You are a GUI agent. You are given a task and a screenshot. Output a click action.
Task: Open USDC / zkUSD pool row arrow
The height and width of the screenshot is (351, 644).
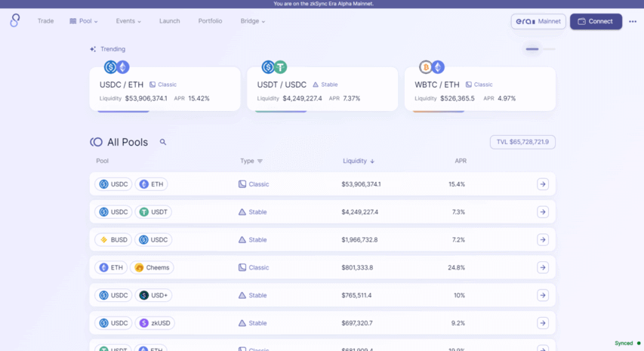pos(543,323)
